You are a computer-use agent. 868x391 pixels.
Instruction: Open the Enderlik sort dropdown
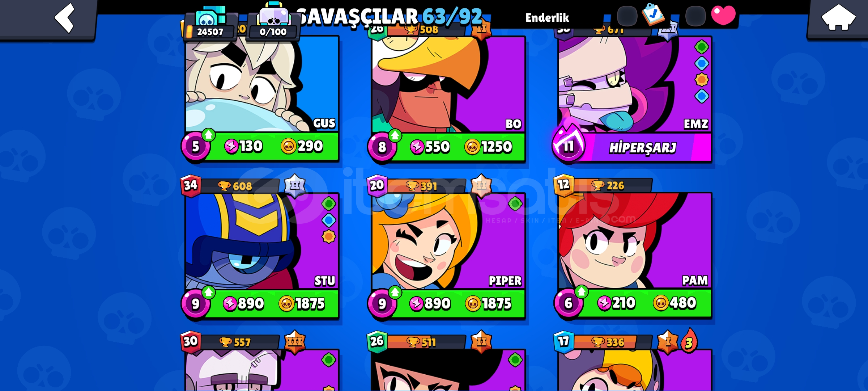(x=547, y=17)
